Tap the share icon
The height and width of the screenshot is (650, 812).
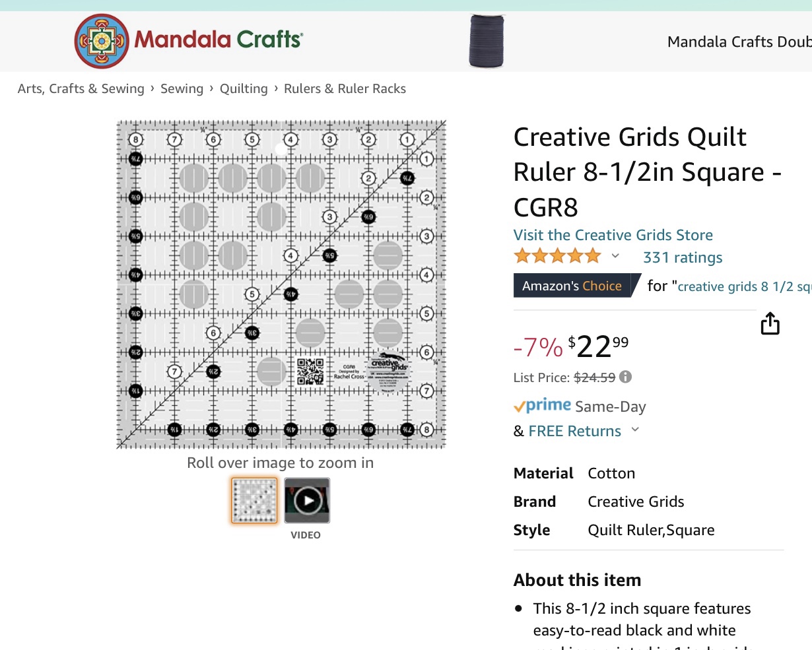[x=770, y=324]
